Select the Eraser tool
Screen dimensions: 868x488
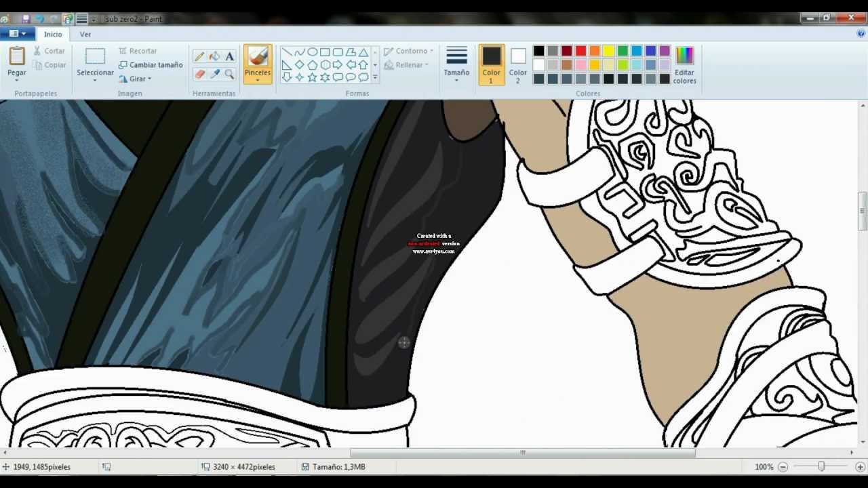tap(199, 74)
